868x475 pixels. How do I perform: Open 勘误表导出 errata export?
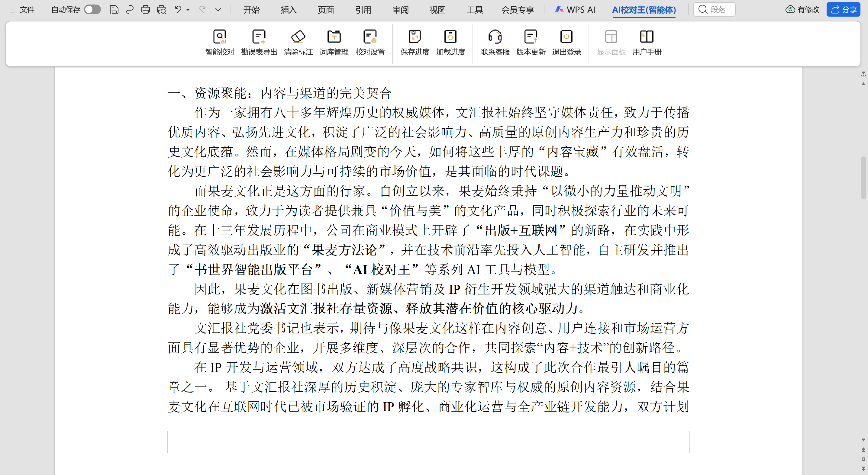click(259, 37)
